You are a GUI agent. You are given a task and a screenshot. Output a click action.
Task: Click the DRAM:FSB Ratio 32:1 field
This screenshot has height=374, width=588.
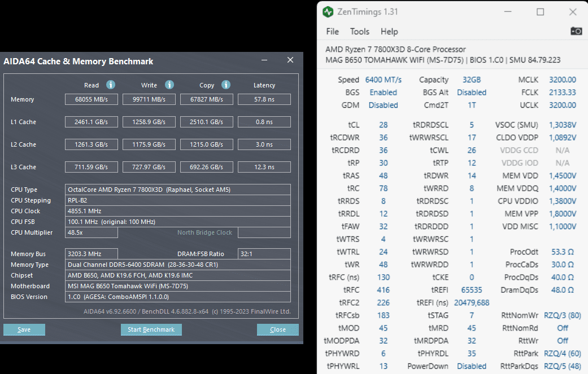click(264, 254)
